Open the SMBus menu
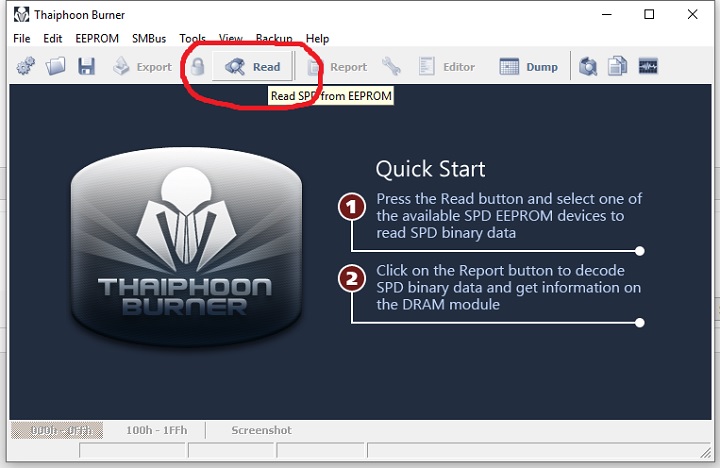 149,39
